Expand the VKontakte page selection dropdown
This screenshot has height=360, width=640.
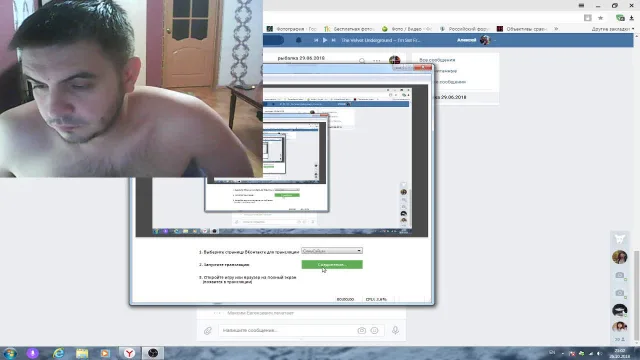tap(331, 251)
